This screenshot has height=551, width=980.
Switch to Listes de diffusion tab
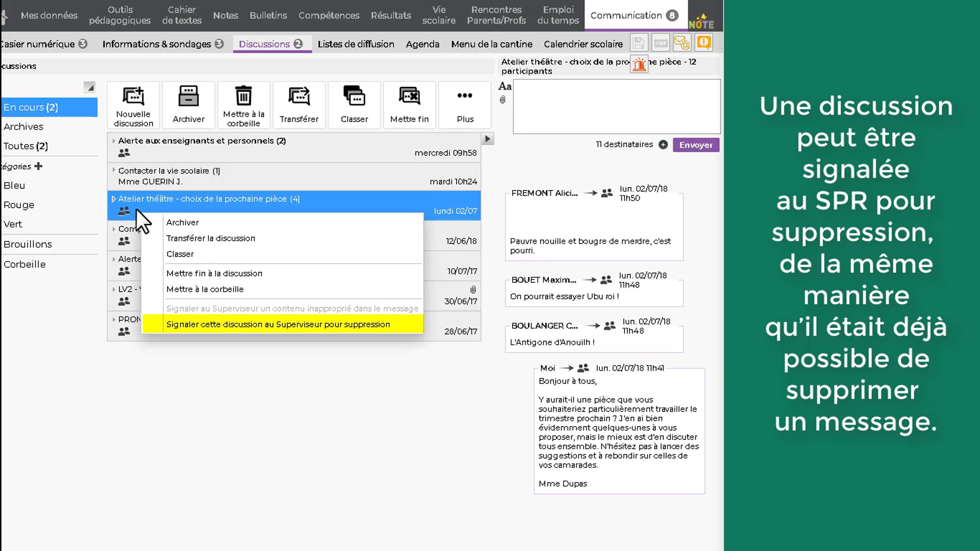[x=356, y=44]
